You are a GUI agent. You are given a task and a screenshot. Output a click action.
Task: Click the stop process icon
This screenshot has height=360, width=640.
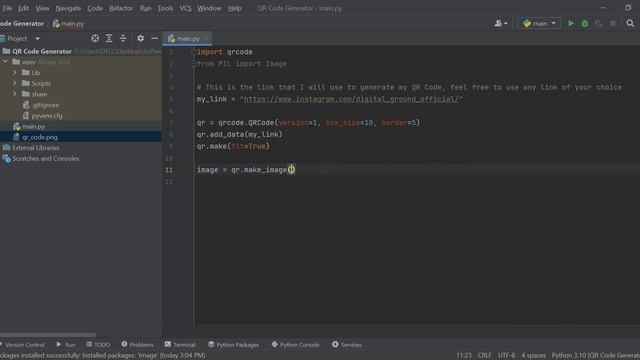coord(613,24)
